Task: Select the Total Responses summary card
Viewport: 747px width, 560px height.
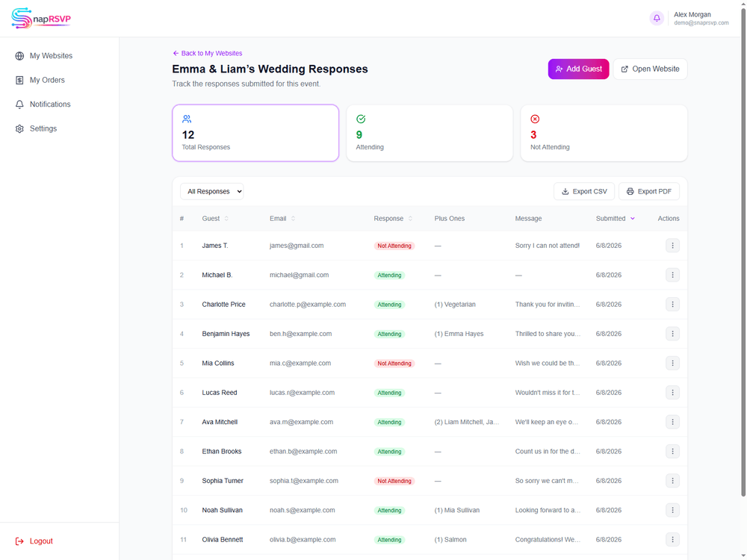Action: (255, 133)
